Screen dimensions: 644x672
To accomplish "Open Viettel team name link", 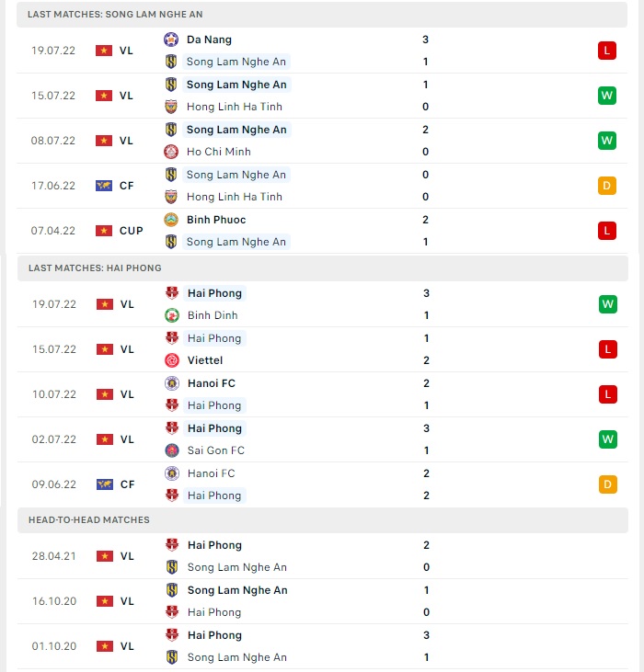I will point(205,360).
